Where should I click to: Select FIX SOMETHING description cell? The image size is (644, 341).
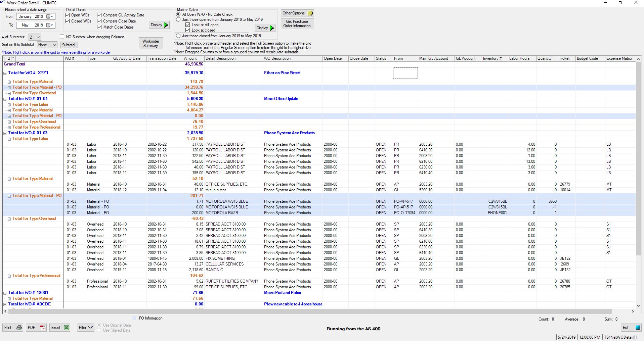233,258
